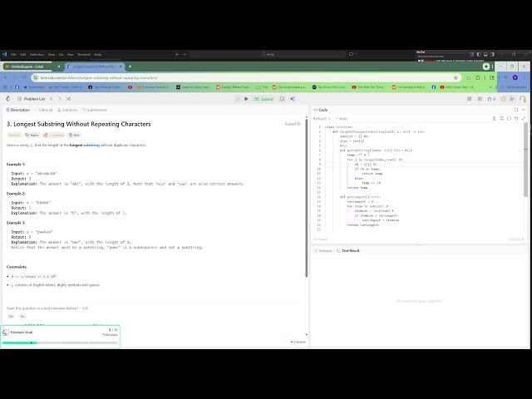
Task: Bookmark this page with the star icon
Action: (456, 78)
